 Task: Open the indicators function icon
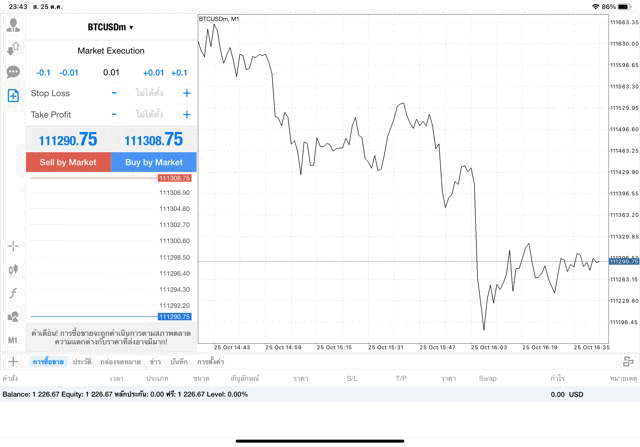13,293
